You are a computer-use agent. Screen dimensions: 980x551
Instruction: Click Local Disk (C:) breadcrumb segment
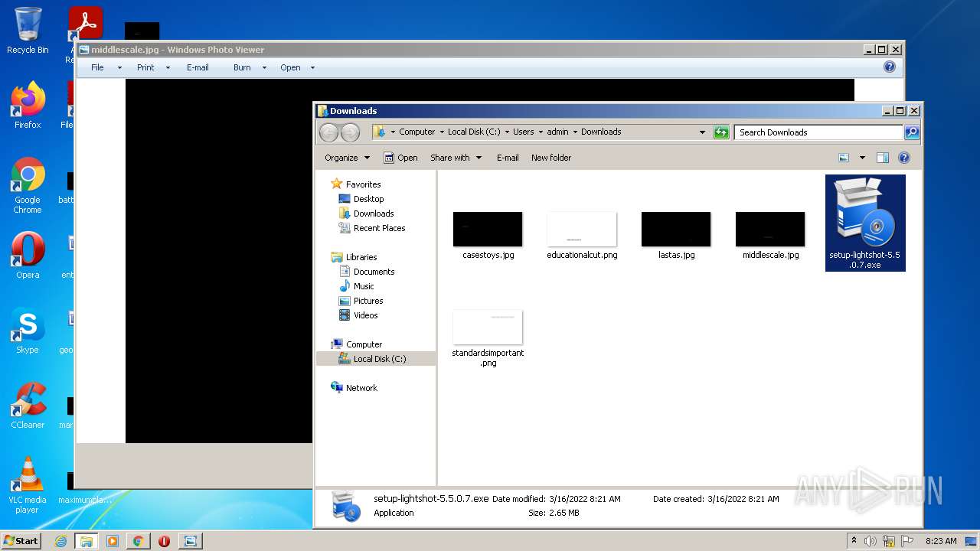(474, 132)
